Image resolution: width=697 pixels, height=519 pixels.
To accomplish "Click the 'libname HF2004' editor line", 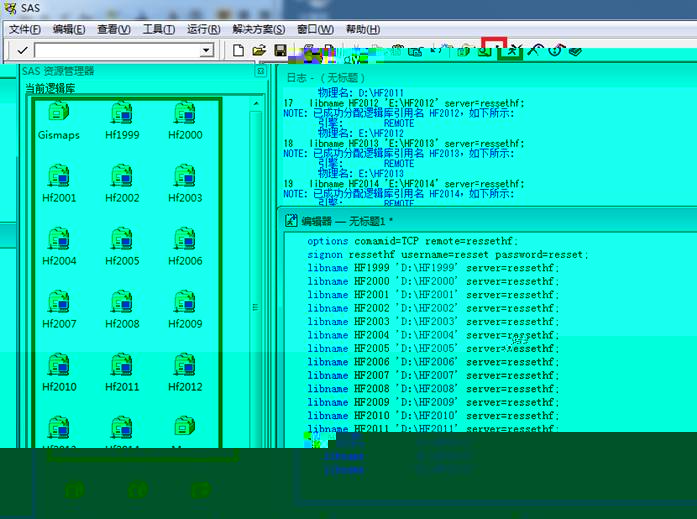I will pos(433,335).
